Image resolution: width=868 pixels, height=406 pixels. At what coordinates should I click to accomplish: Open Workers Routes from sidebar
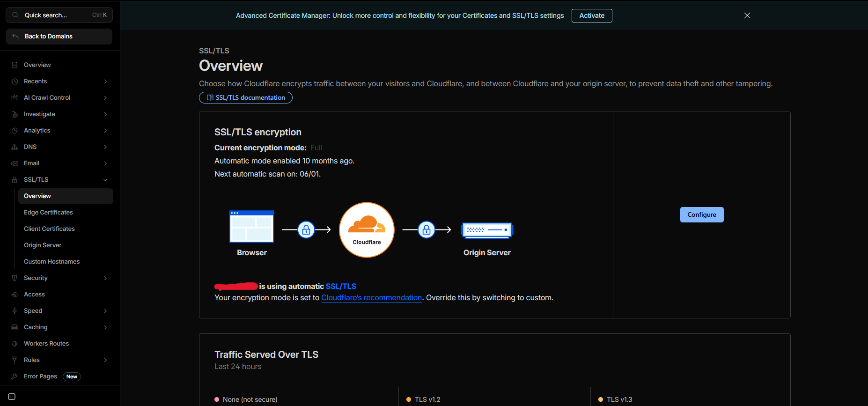click(46, 344)
